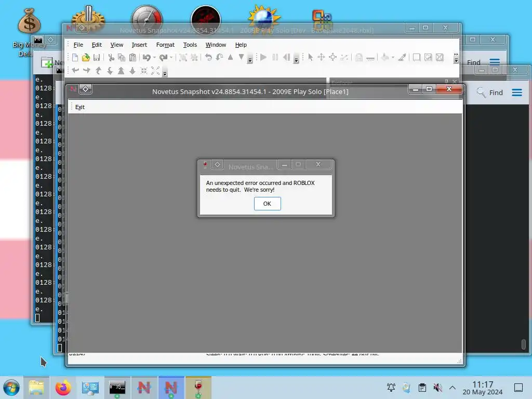Toggle on-all-desktops pin on Baseplate2048 window titlebar

[x=82, y=28]
